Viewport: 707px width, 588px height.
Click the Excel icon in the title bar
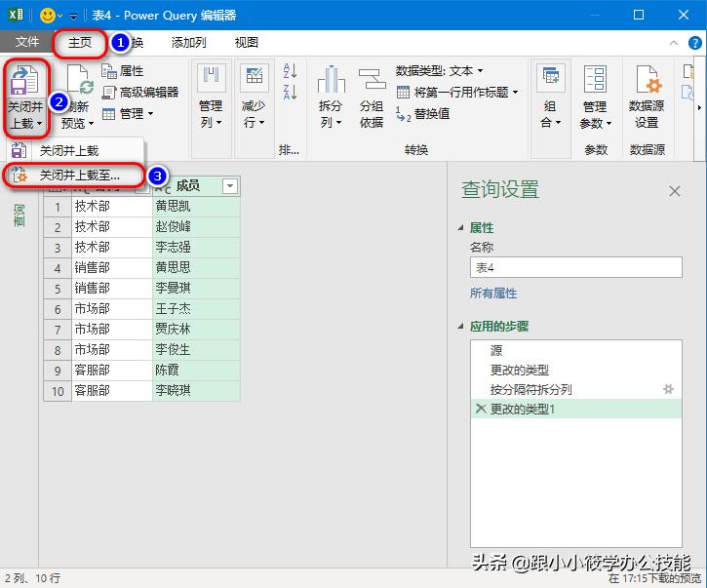pyautogui.click(x=16, y=15)
